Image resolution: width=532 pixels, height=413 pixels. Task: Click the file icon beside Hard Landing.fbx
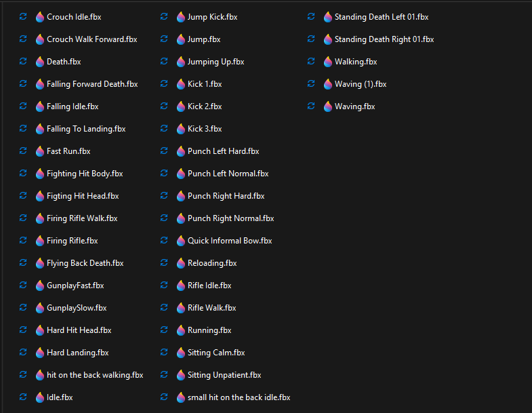coord(40,353)
